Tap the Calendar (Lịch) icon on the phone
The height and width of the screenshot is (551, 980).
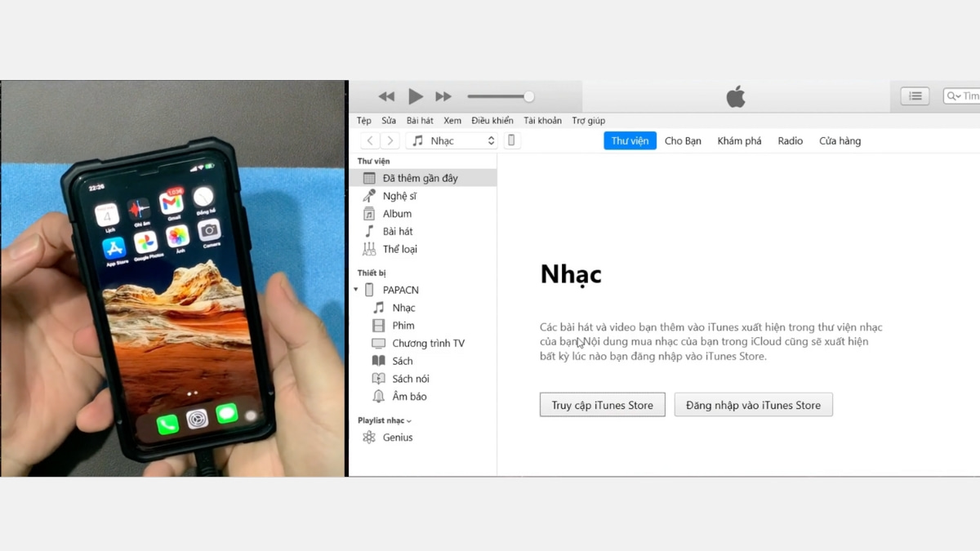coord(107,216)
